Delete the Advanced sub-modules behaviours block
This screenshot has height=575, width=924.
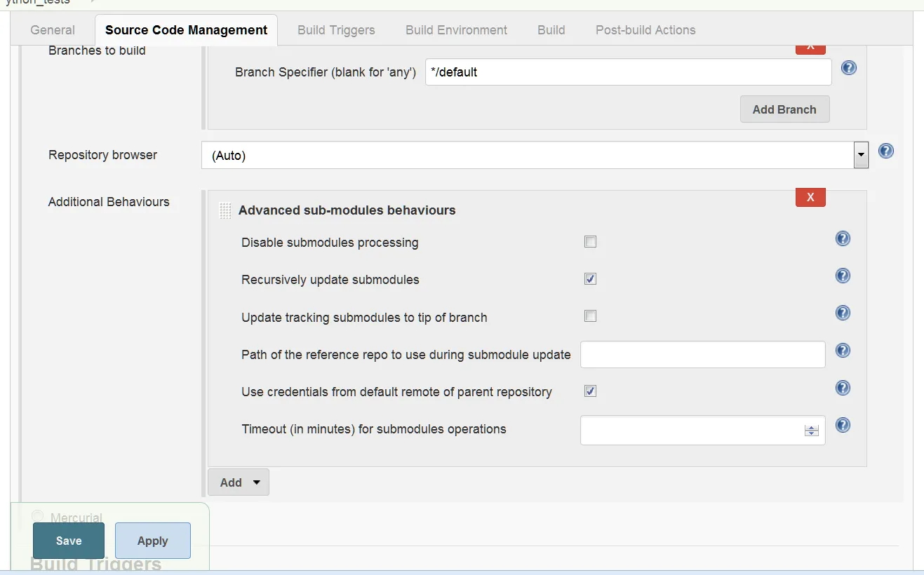tap(810, 197)
